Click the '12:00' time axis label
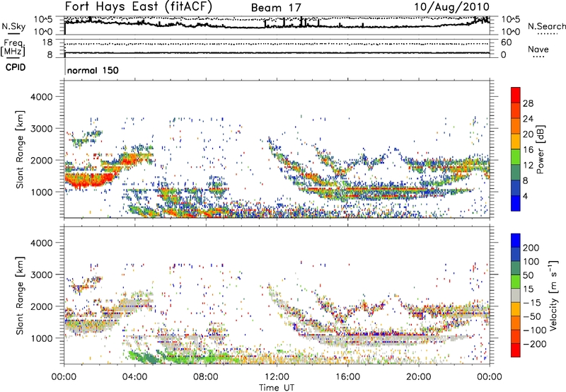566x392 pixels. [x=277, y=377]
